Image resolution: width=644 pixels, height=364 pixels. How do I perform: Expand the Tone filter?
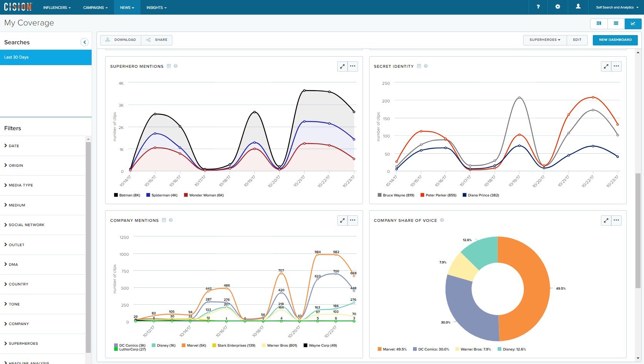click(x=42, y=304)
